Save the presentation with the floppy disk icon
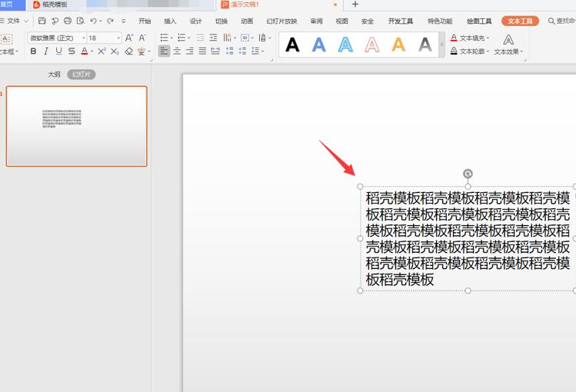576x392 pixels. [42, 21]
